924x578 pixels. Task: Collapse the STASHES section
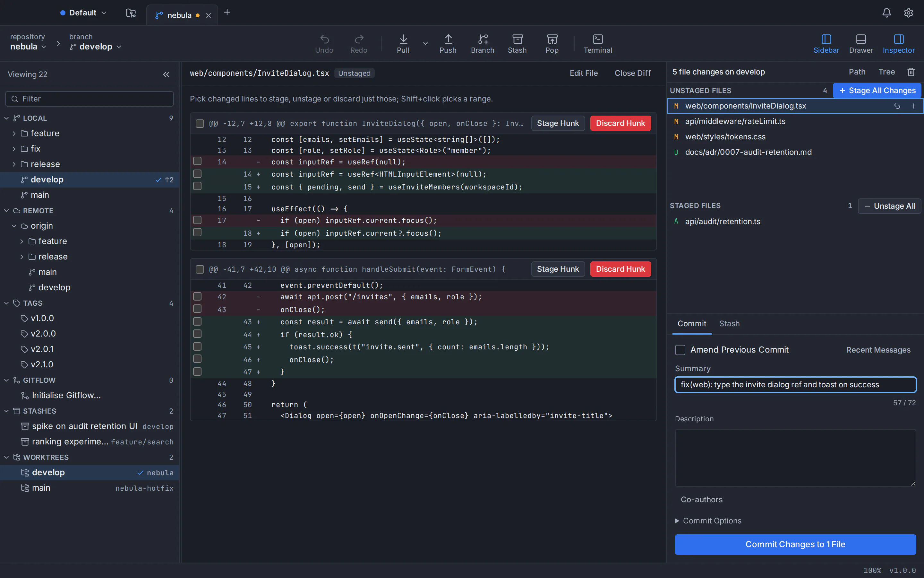click(6, 411)
